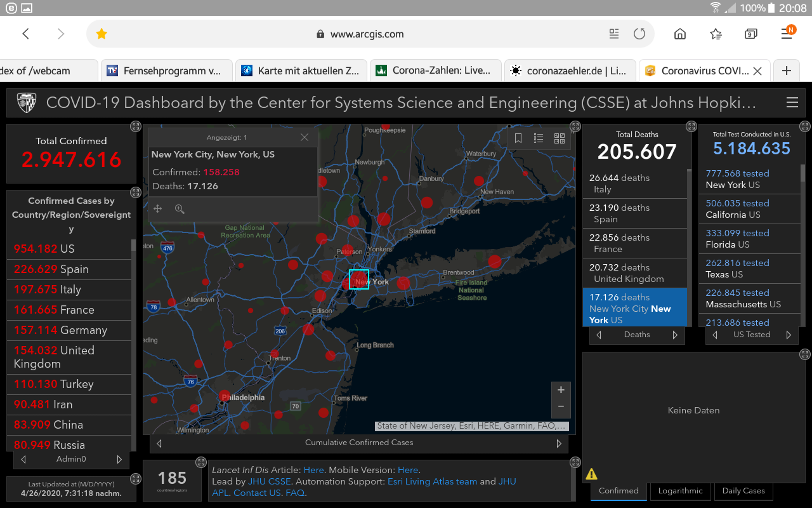Image resolution: width=812 pixels, height=508 pixels.
Task: Switch to Karte mit aktuellen Z... tab
Action: click(x=301, y=70)
